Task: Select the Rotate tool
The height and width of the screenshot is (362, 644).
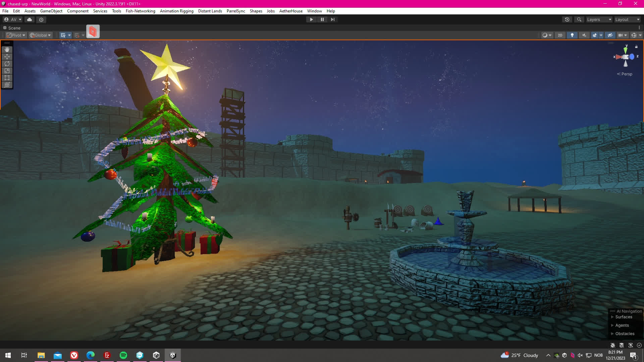Action: pos(7,64)
